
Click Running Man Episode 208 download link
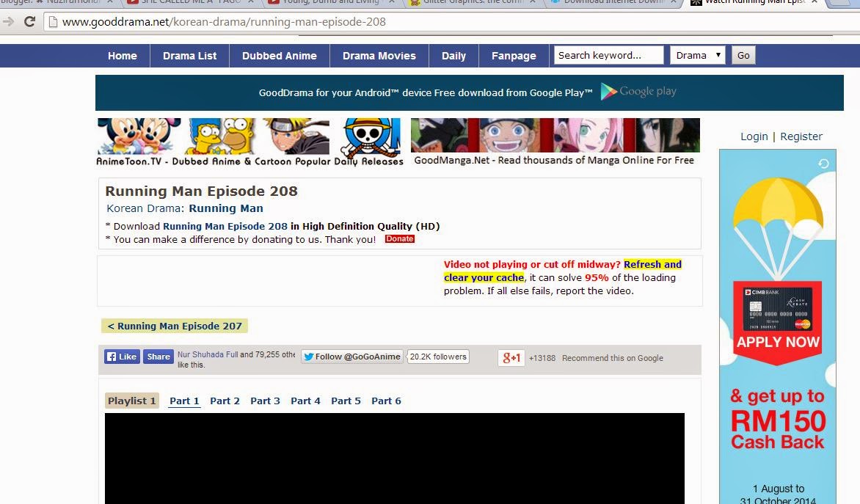pyautogui.click(x=225, y=227)
